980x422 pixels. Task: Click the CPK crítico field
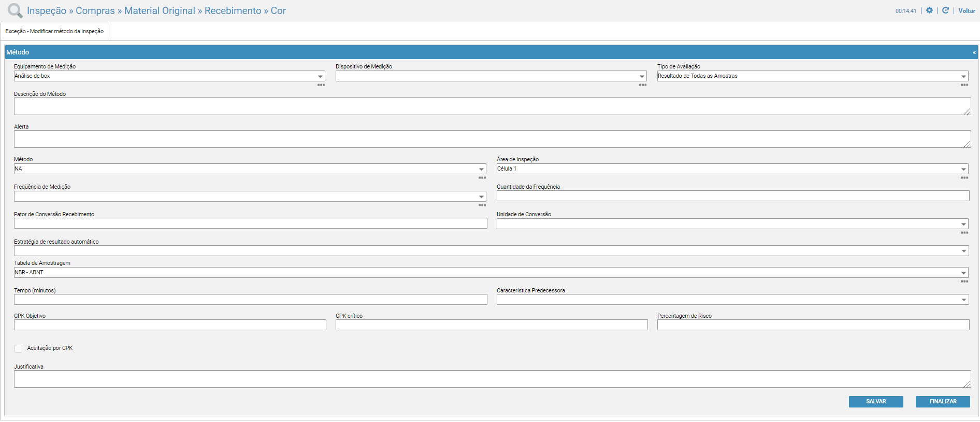point(492,325)
